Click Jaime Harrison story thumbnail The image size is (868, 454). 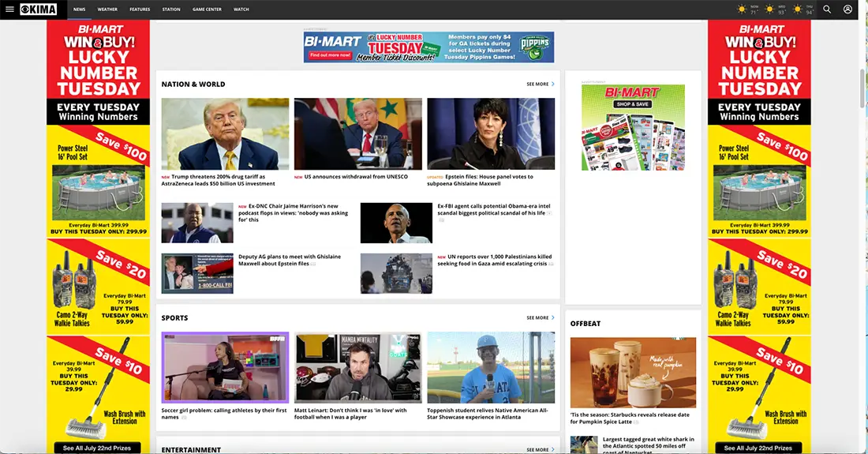coord(197,223)
